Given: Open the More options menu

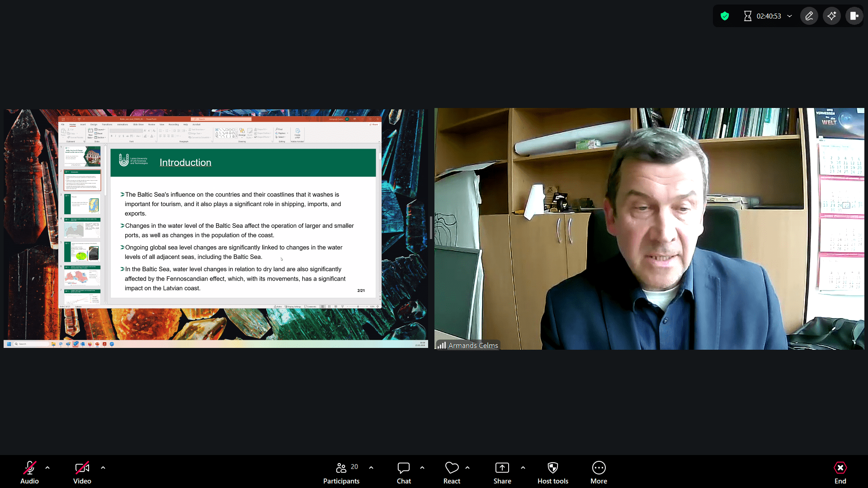Looking at the screenshot, I should click(x=599, y=468).
